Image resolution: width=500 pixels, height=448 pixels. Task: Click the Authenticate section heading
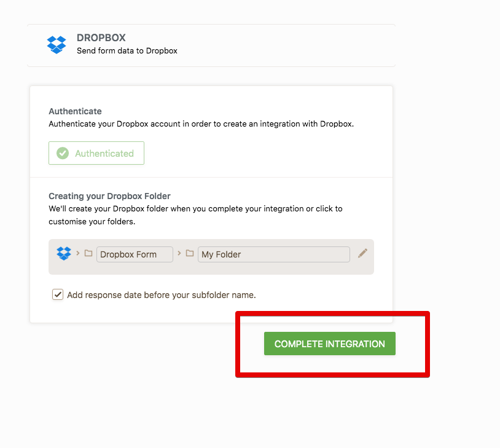(76, 111)
